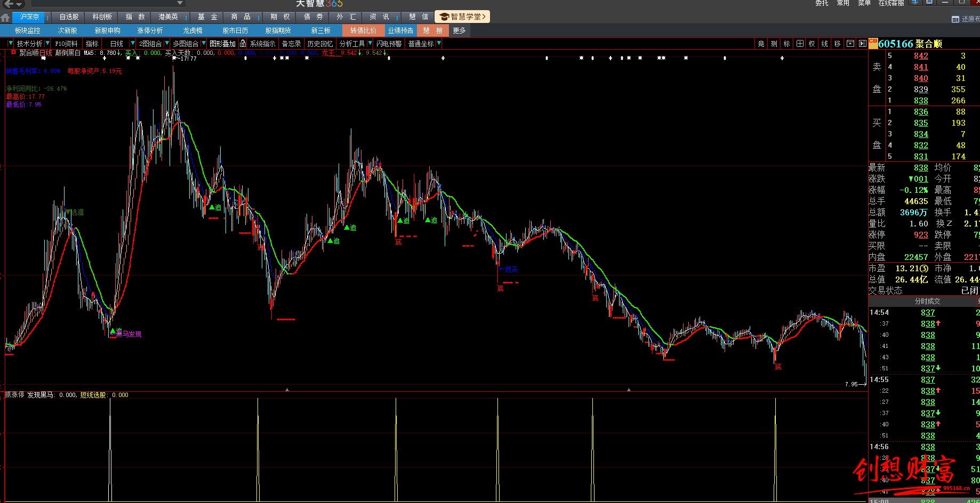Click the first yellow-white signal spike
980x503 pixels.
110,449
